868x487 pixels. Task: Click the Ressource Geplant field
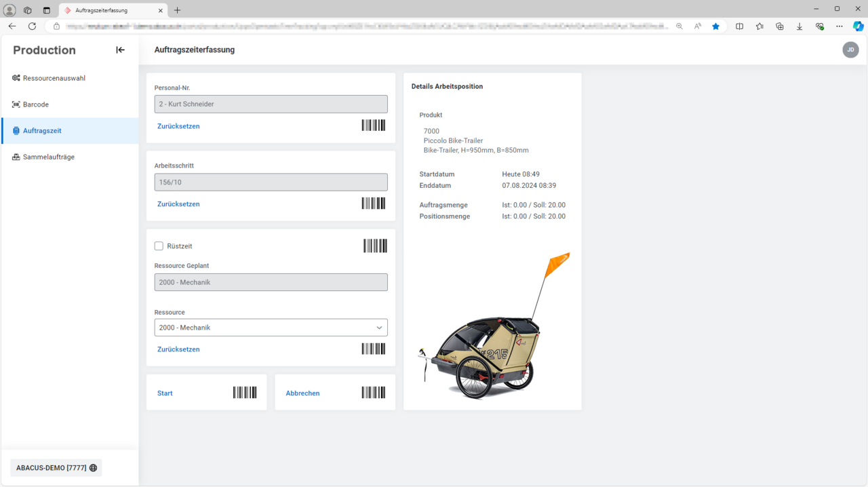tap(271, 282)
